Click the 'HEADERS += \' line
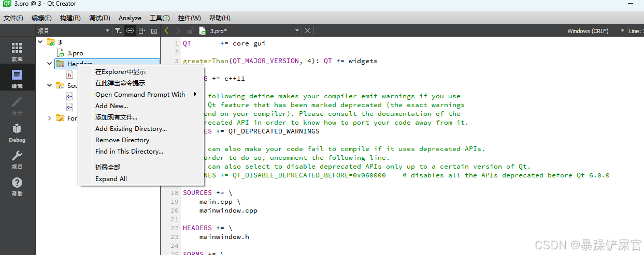The width and height of the screenshot is (644, 255). coord(207,228)
